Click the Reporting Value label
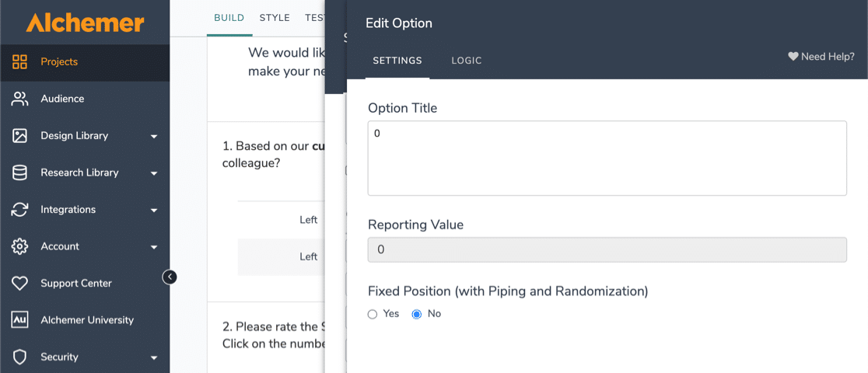 416,225
